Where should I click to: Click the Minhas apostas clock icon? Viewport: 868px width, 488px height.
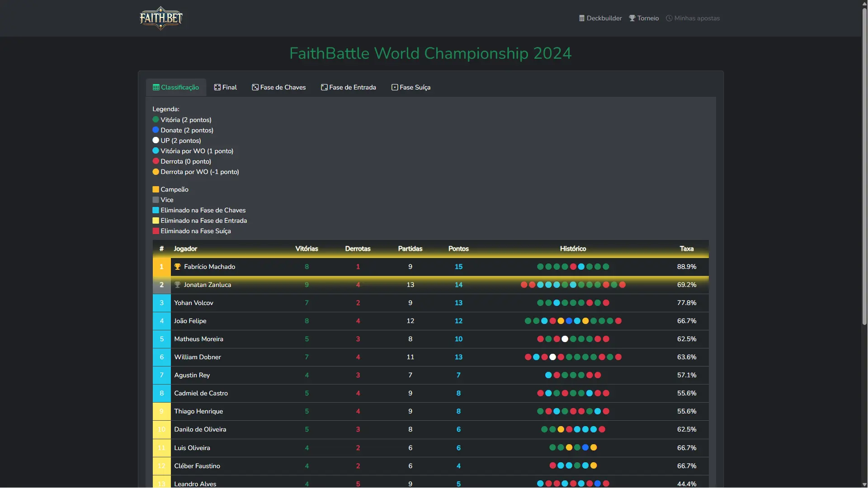[669, 19]
